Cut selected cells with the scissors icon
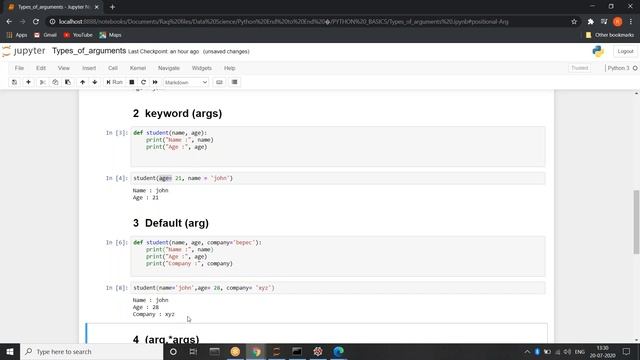 [42, 82]
